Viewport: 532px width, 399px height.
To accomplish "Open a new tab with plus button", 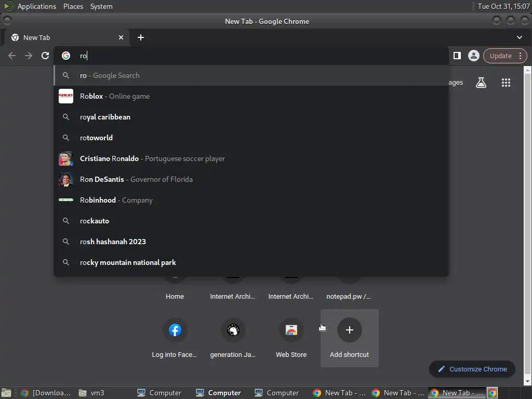I will (141, 37).
